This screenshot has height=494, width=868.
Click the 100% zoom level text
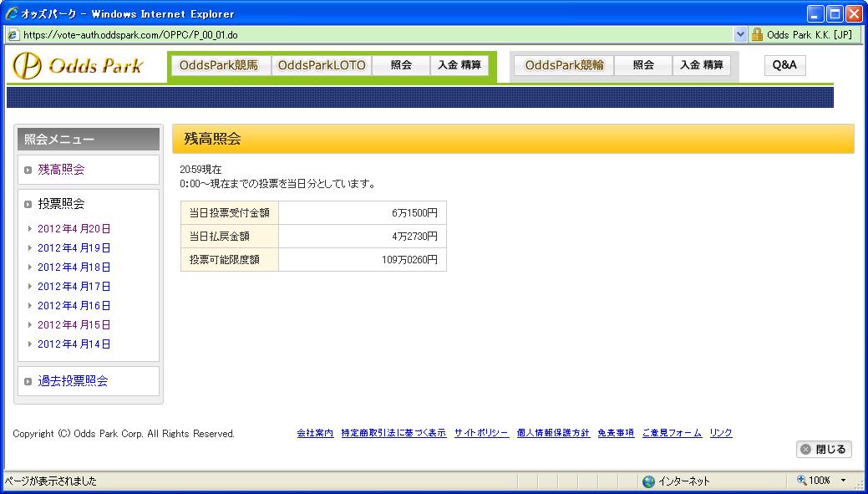pos(820,480)
